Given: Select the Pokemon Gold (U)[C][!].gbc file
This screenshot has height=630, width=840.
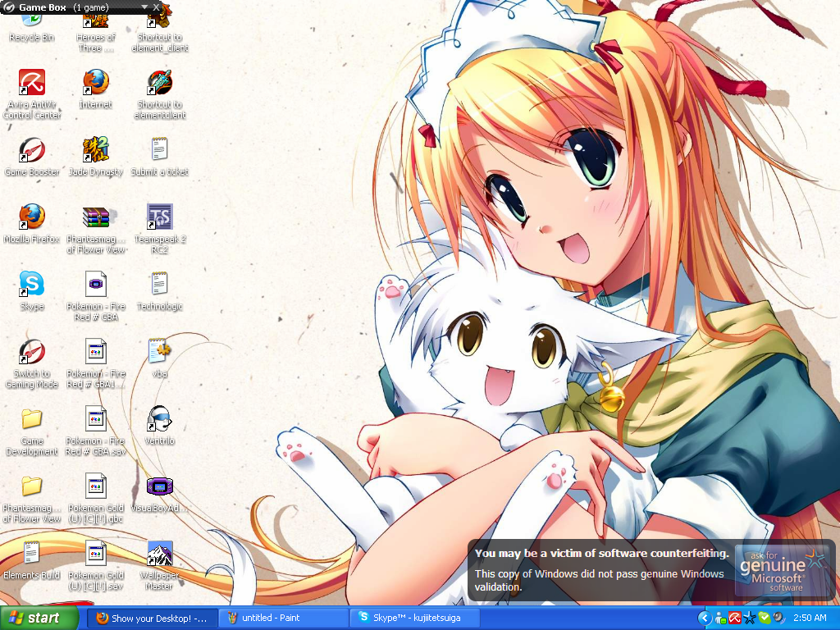Looking at the screenshot, I should (x=96, y=500).
